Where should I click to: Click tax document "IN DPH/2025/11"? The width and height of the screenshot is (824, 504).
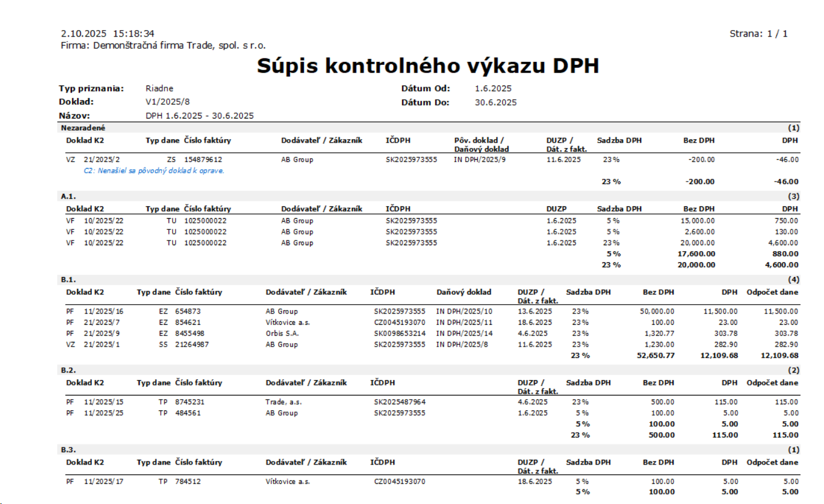463,322
